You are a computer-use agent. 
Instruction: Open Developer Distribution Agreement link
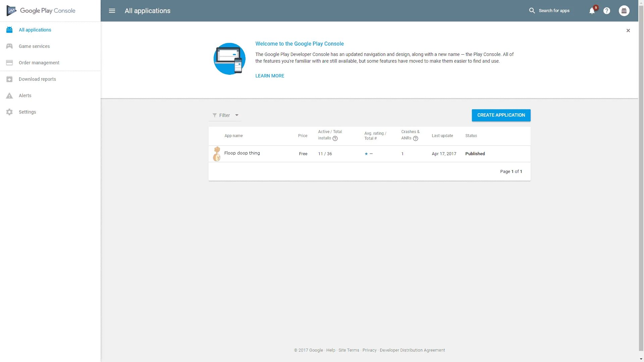point(412,350)
